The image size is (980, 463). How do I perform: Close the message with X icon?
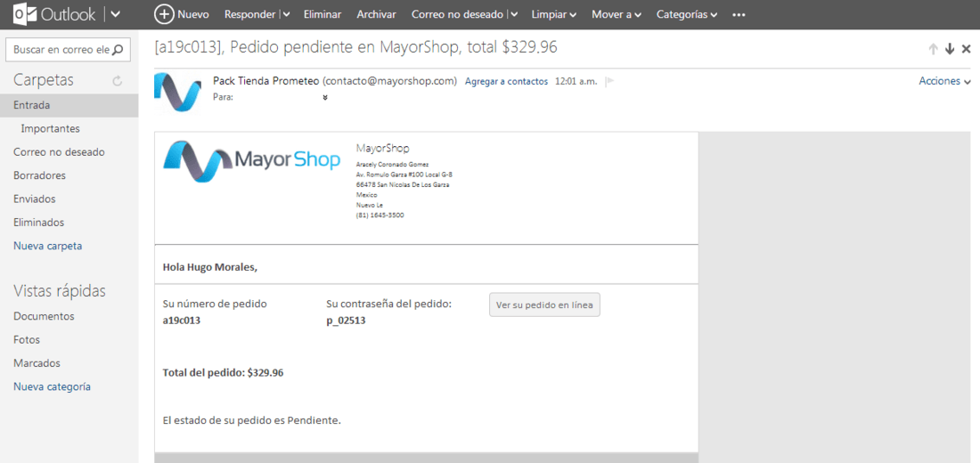point(967,49)
